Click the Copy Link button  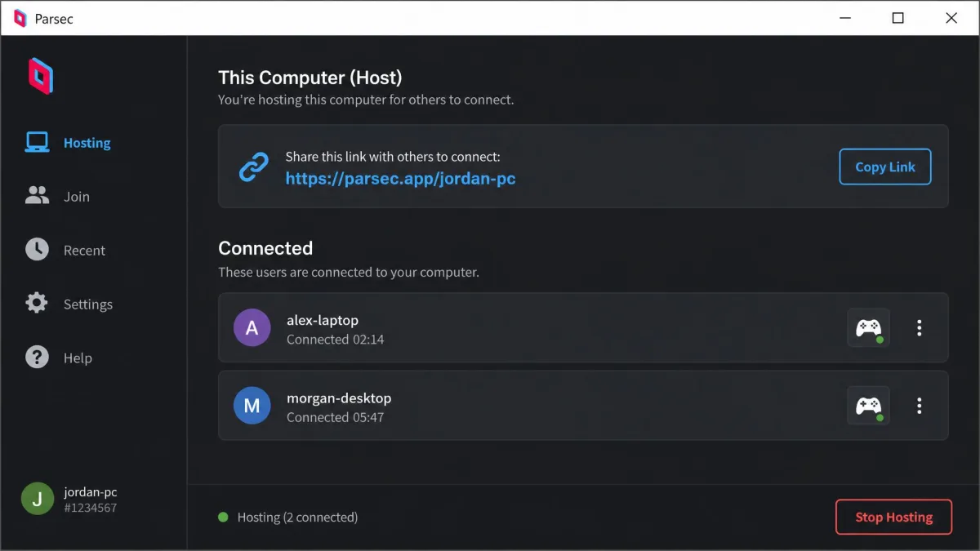click(x=885, y=167)
